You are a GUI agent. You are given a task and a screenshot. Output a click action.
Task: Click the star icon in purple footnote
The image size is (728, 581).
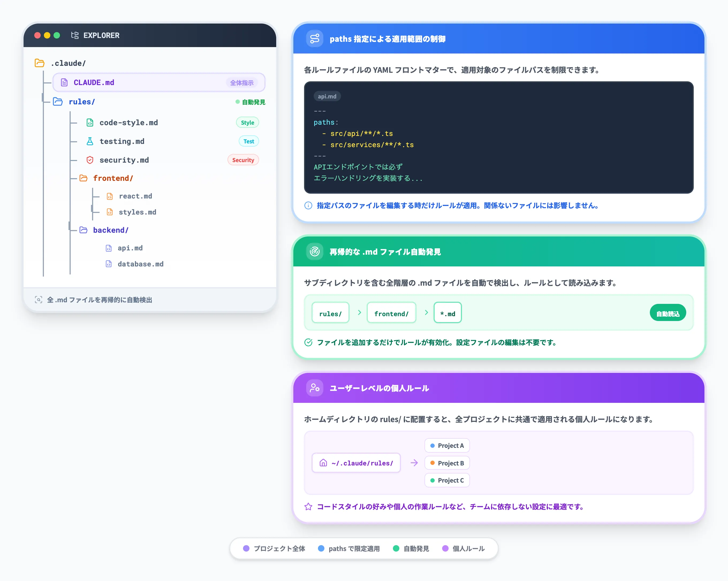pos(308,506)
